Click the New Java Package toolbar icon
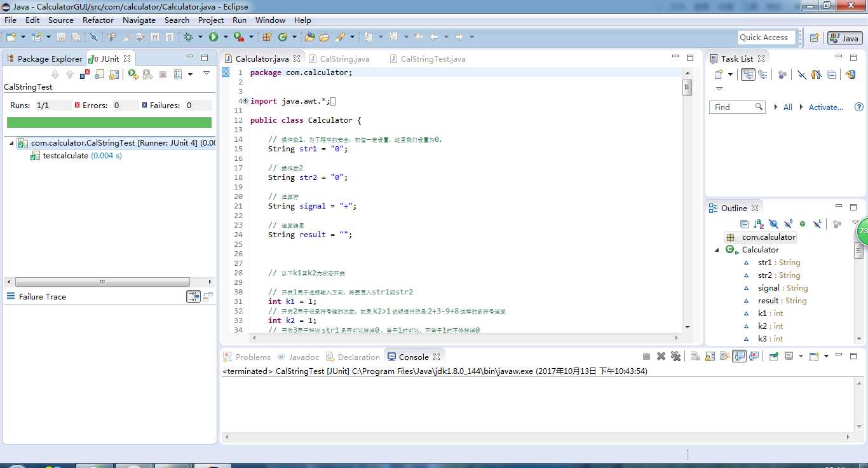 266,38
